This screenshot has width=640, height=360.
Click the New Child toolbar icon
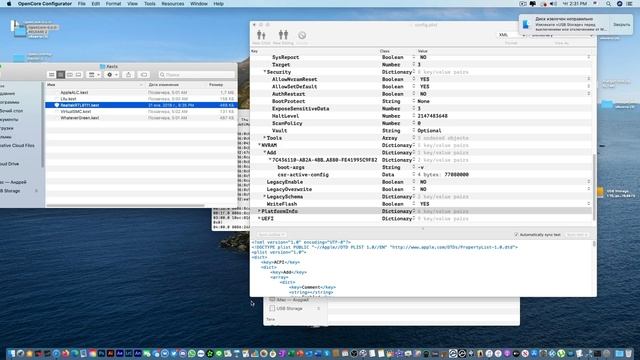coord(261,36)
